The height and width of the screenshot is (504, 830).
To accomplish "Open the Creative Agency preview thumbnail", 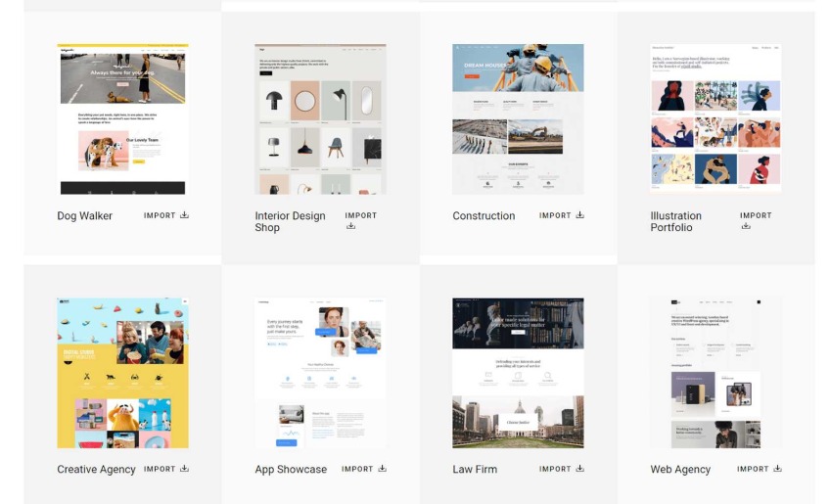I will pyautogui.click(x=122, y=373).
